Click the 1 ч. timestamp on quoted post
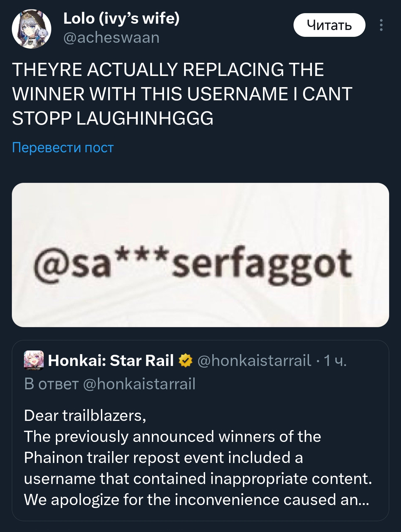Image resolution: width=401 pixels, height=532 pixels. [x=335, y=360]
